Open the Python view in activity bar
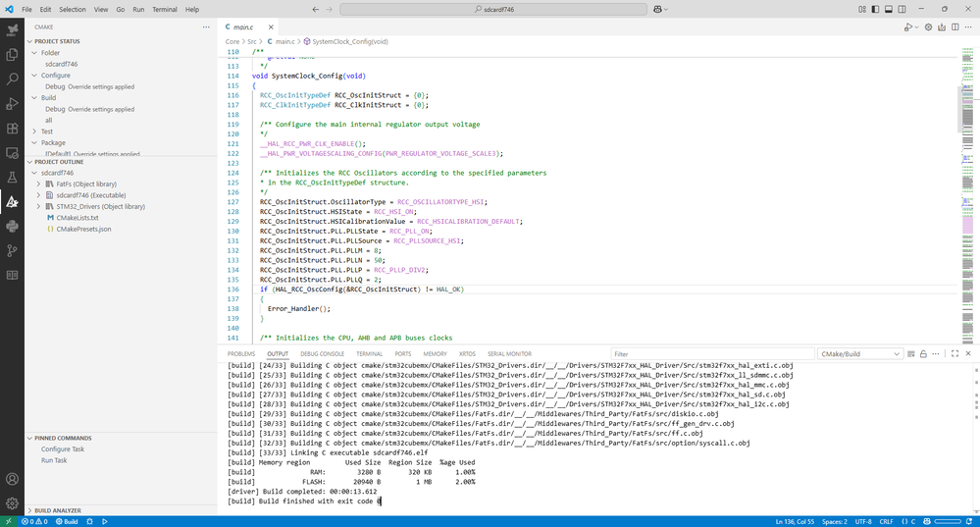This screenshot has height=527, width=980. 12,226
